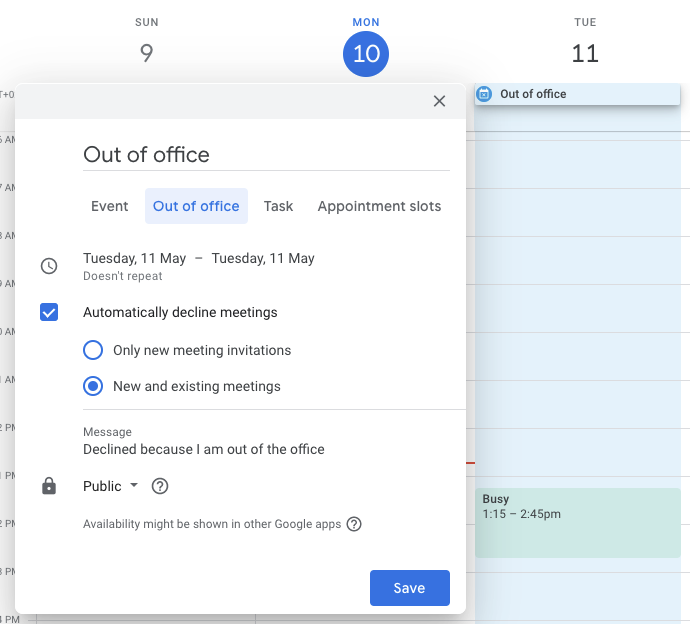
Task: Click the Message label text
Action: coord(107,432)
